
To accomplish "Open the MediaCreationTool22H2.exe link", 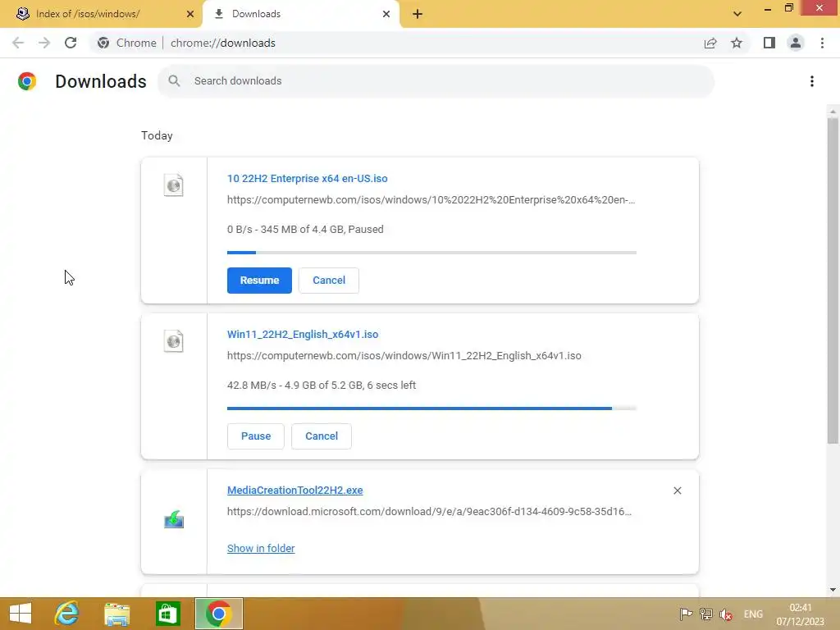I will coord(294,491).
